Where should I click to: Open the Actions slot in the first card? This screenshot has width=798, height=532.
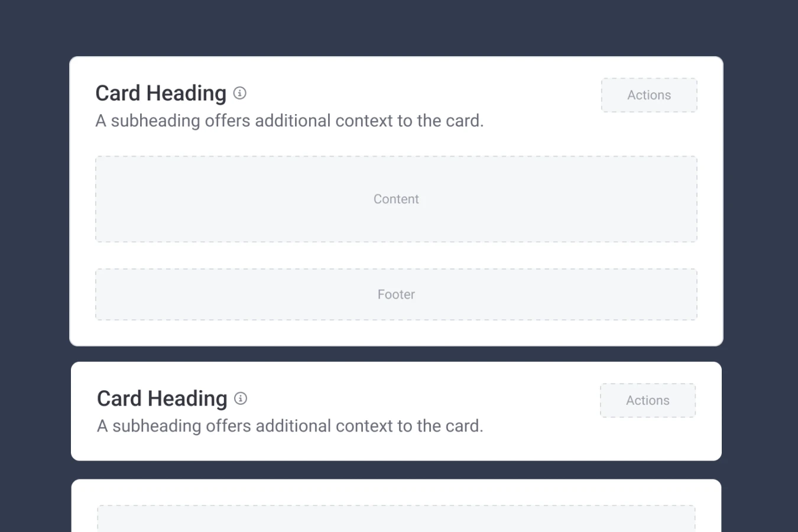(649, 95)
